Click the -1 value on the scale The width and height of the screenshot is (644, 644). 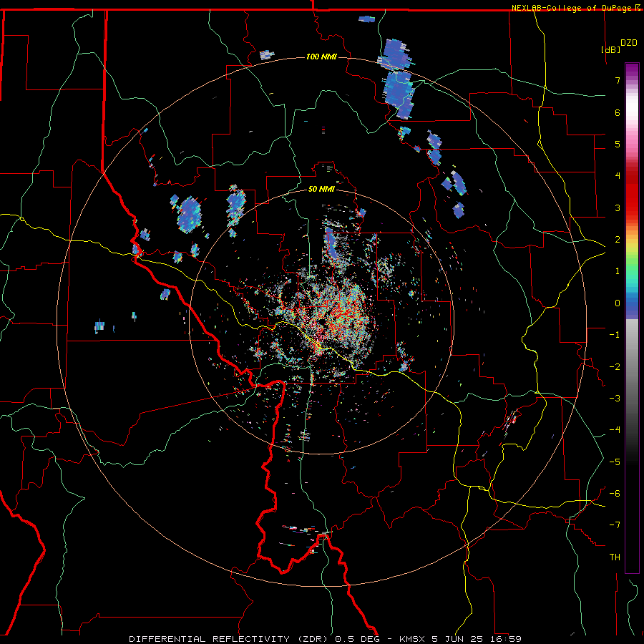[615, 335]
